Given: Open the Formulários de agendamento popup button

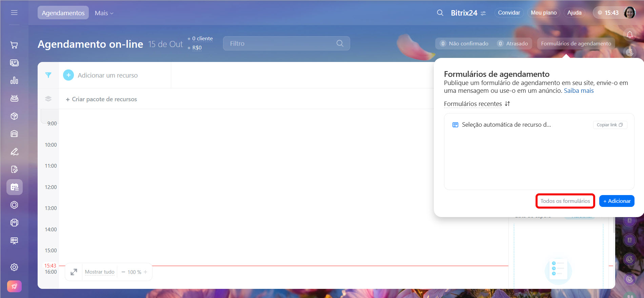Looking at the screenshot, I should click(576, 44).
